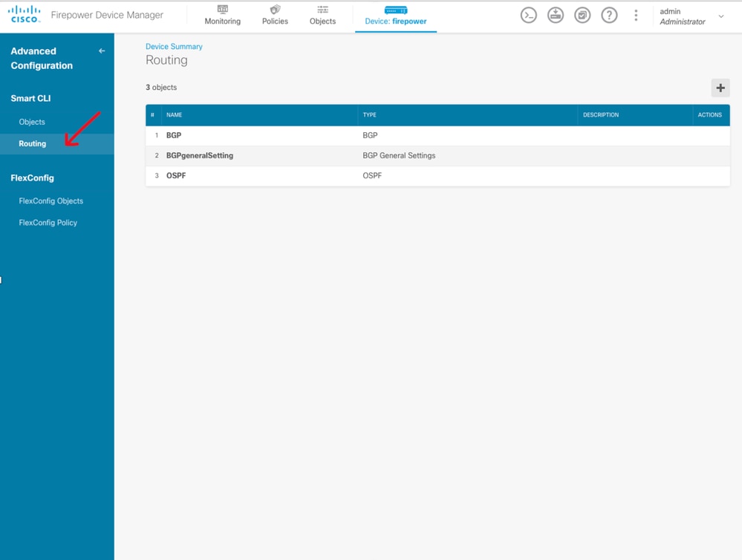Click the DESCRIPTION column header
The height and width of the screenshot is (560, 742).
(x=601, y=115)
